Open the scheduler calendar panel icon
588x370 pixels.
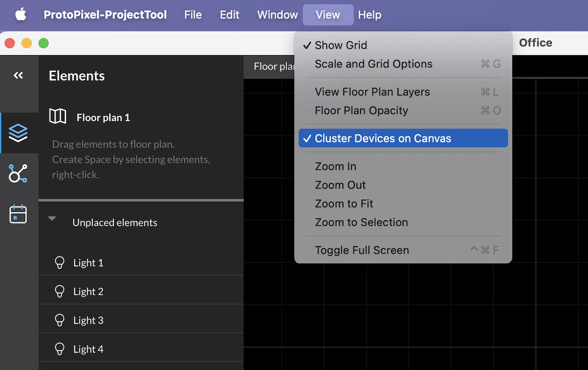pos(19,214)
